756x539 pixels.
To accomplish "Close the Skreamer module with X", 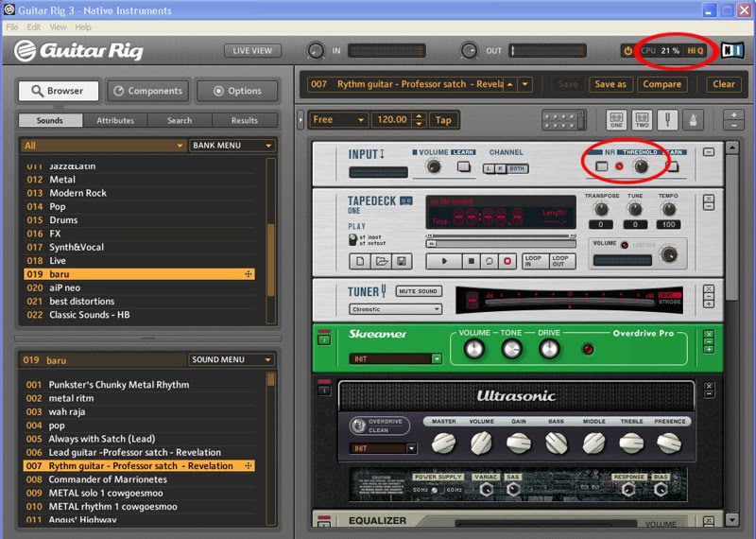I will point(709,334).
